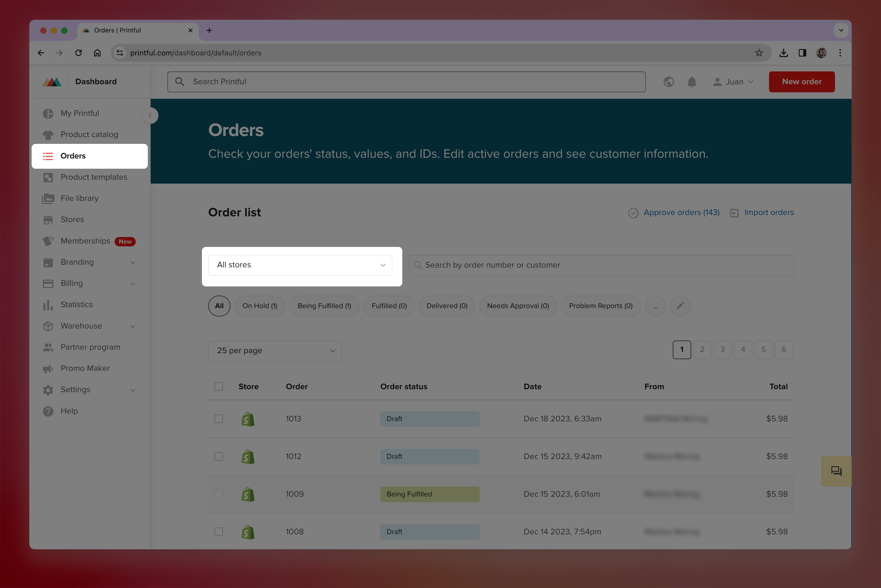
Task: Select the Being Fulfilled (1) filter
Action: (x=324, y=306)
